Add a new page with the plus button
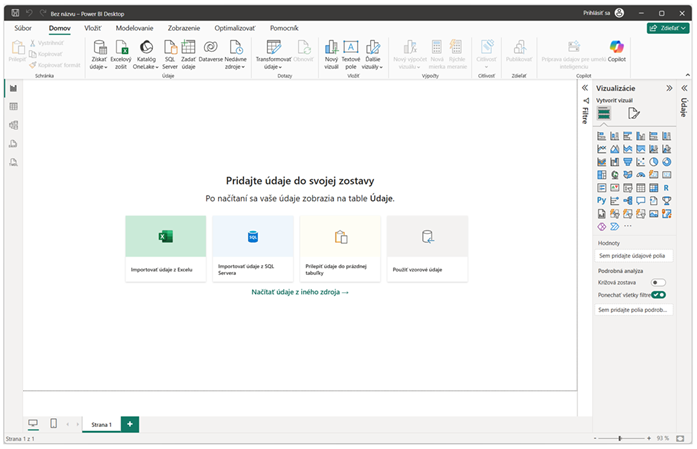Screen dimensions: 697x449 coord(129,424)
